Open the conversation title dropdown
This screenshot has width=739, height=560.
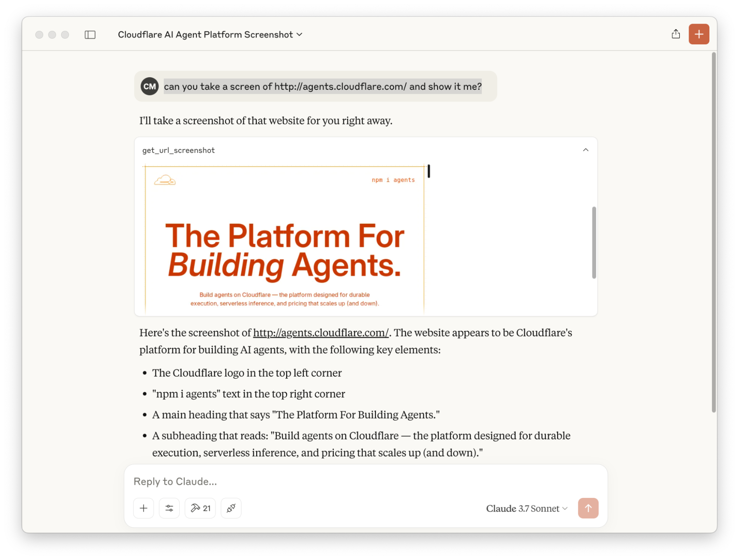210,35
